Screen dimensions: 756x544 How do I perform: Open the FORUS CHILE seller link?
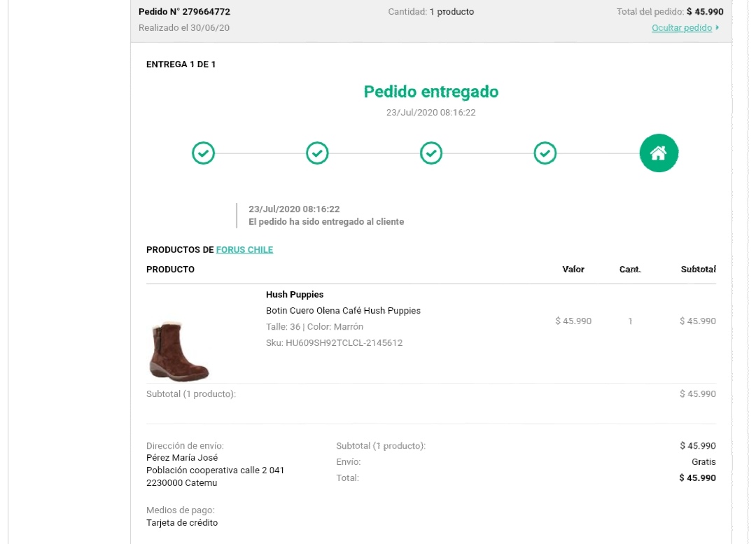[x=244, y=249]
